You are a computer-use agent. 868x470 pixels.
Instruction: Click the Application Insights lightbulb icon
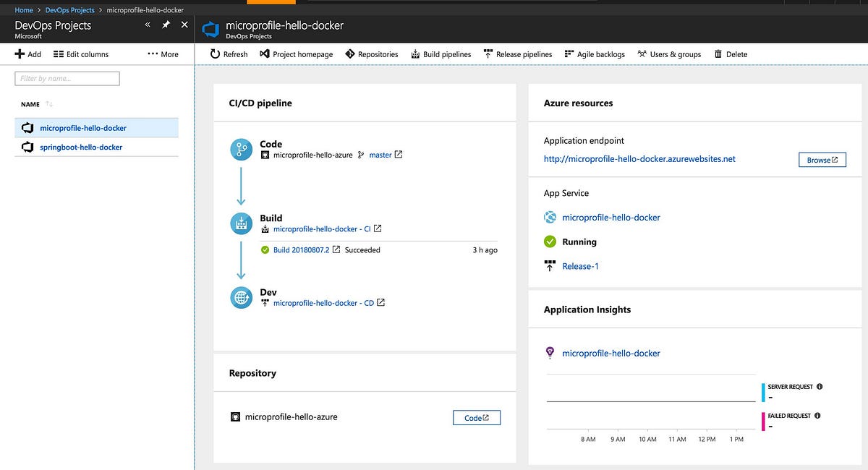(x=550, y=353)
